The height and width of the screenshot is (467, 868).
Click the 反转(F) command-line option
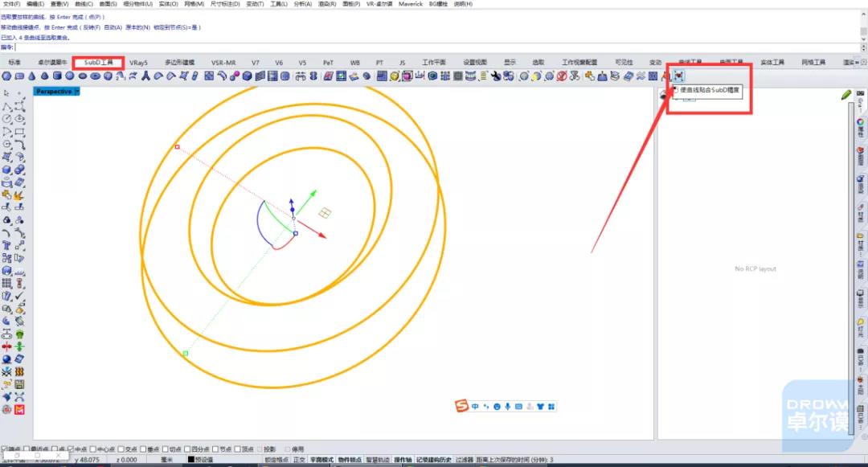click(92, 27)
